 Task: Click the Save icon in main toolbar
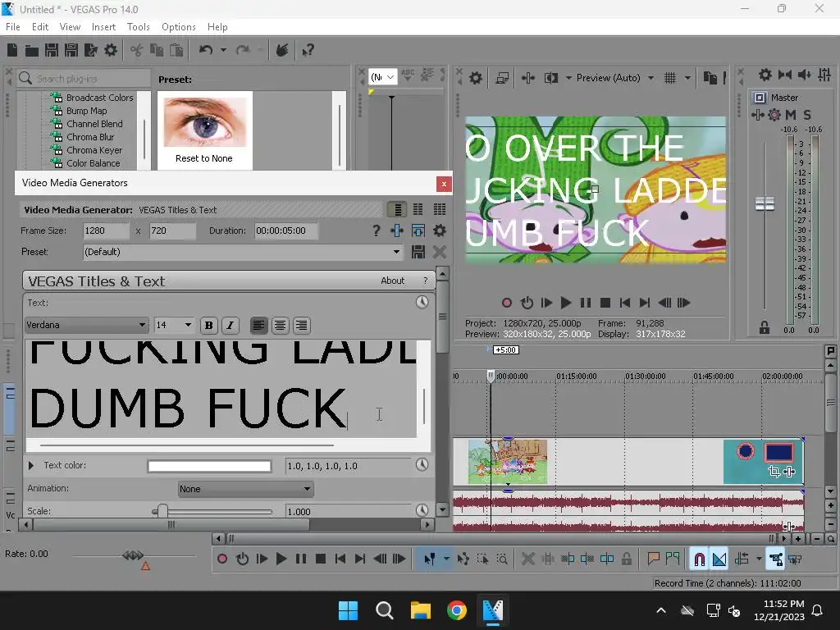[52, 50]
